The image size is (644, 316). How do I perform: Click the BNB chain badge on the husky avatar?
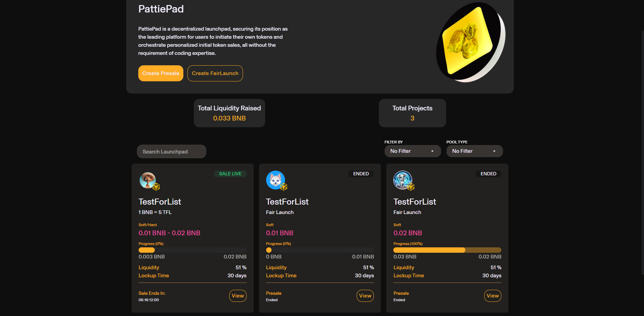pos(284,187)
